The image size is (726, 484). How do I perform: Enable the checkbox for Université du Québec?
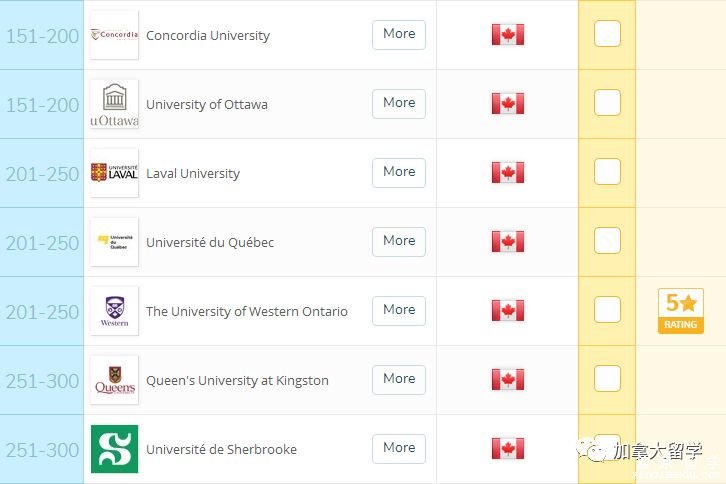tap(607, 241)
